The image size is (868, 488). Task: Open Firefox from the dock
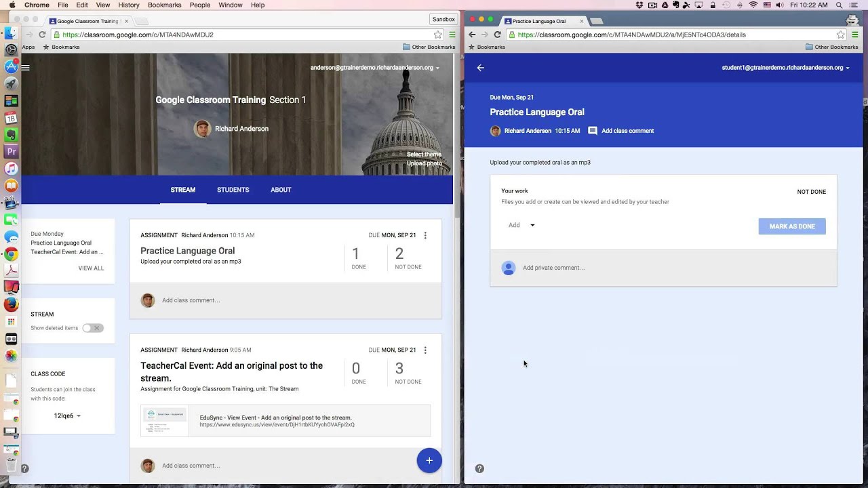[11, 304]
